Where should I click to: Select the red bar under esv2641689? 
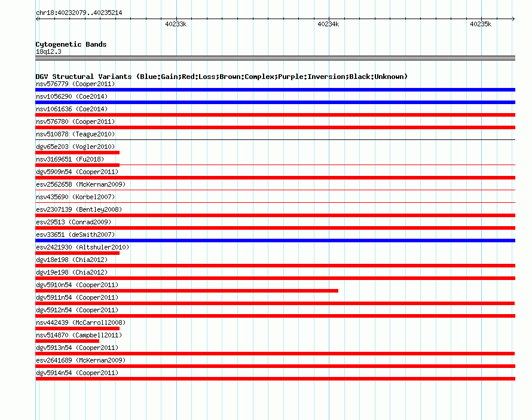point(275,366)
